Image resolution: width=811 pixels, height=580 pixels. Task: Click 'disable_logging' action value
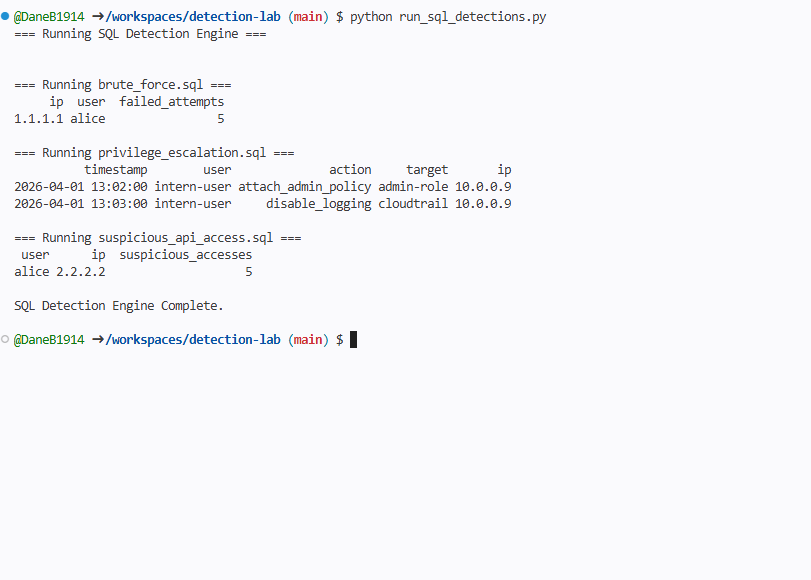319,204
